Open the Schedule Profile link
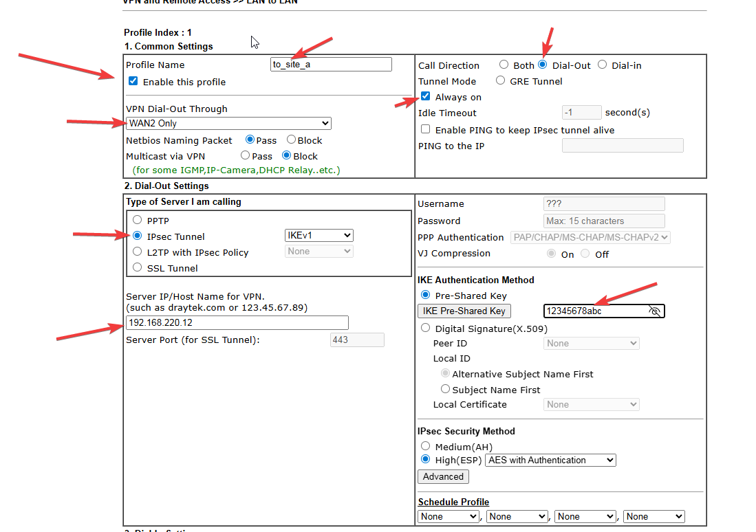Image resolution: width=756 pixels, height=532 pixels. [453, 502]
